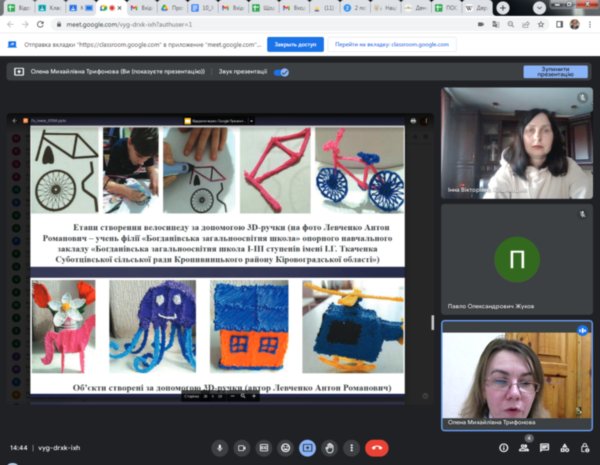Open the meeting details info icon

pyautogui.click(x=503, y=448)
